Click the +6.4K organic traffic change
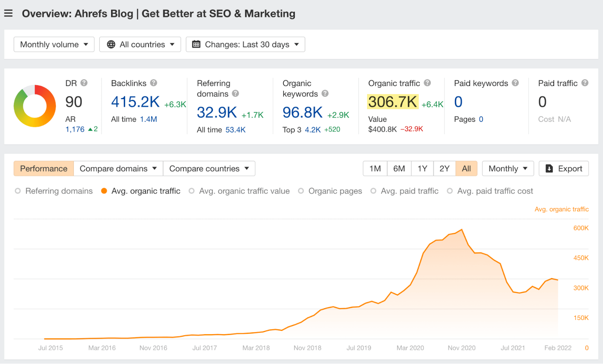The image size is (603, 364). pyautogui.click(x=432, y=104)
